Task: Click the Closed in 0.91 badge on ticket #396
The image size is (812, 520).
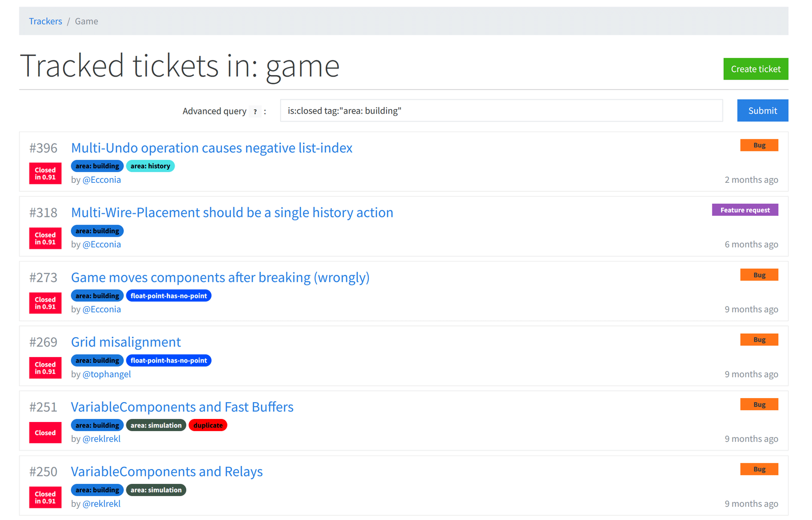Action: (x=45, y=174)
